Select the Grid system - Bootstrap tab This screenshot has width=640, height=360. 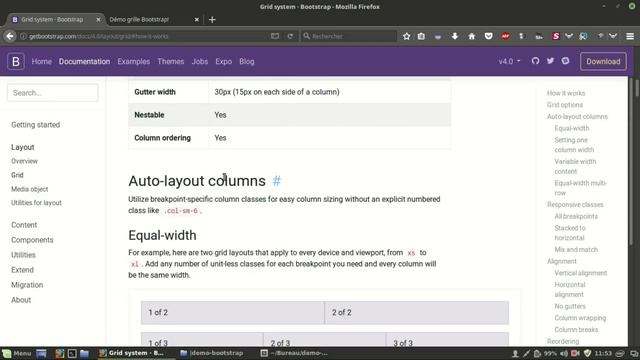click(x=56, y=20)
